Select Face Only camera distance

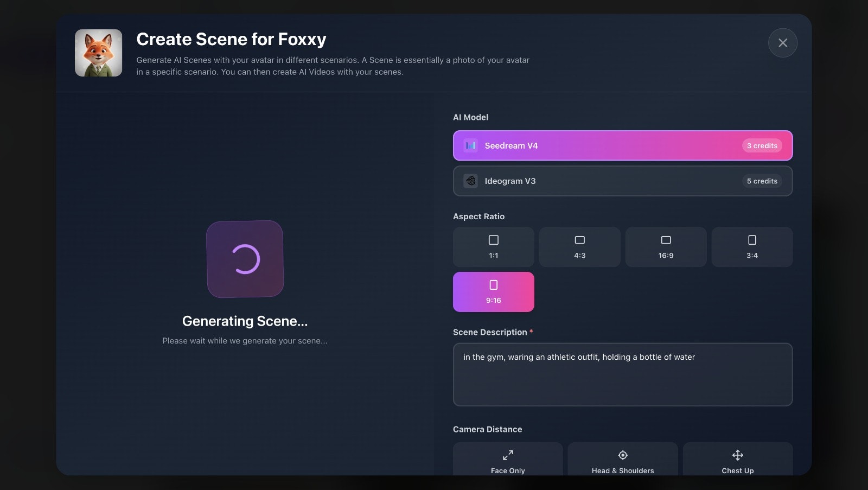pyautogui.click(x=508, y=460)
